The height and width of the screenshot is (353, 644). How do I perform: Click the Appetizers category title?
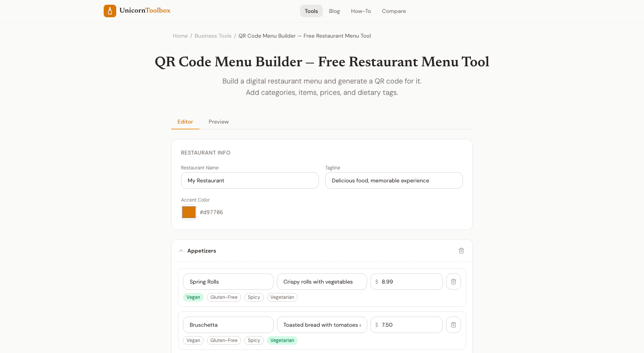tap(202, 251)
